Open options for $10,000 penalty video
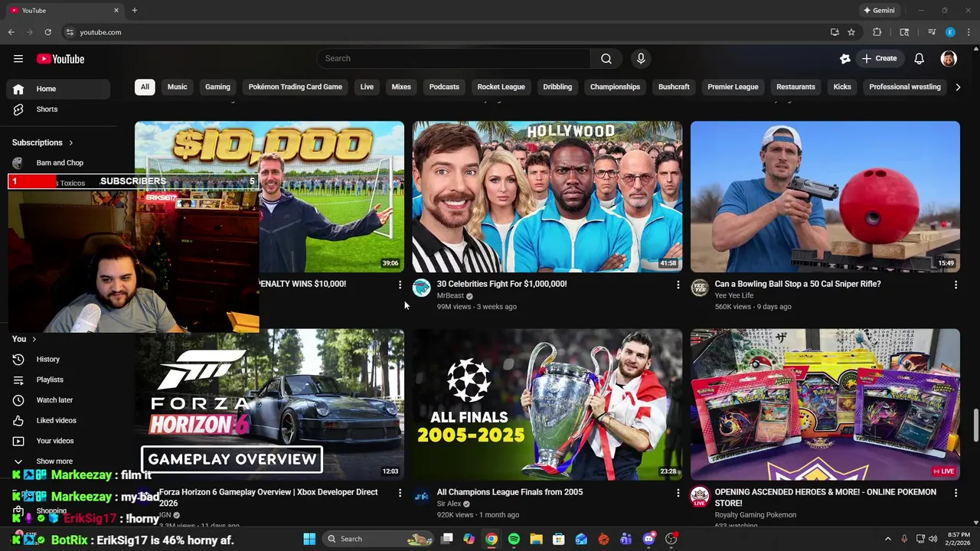 click(400, 285)
